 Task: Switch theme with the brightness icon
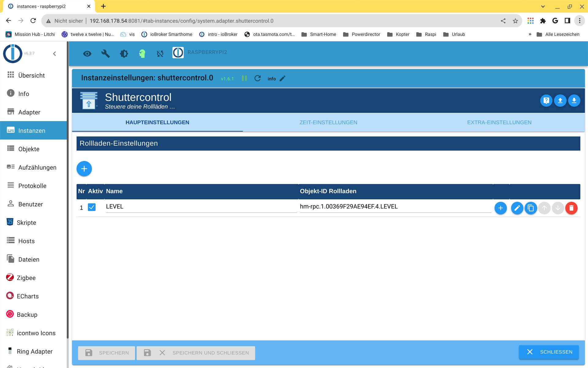click(x=124, y=54)
